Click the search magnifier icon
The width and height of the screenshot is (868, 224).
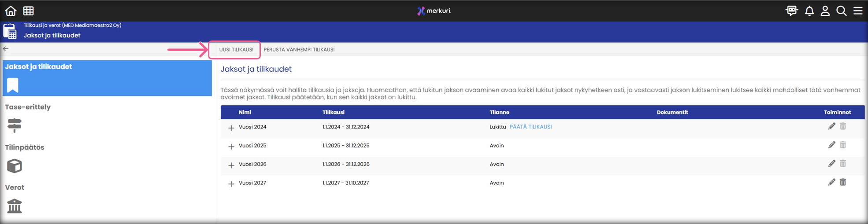[x=841, y=11]
